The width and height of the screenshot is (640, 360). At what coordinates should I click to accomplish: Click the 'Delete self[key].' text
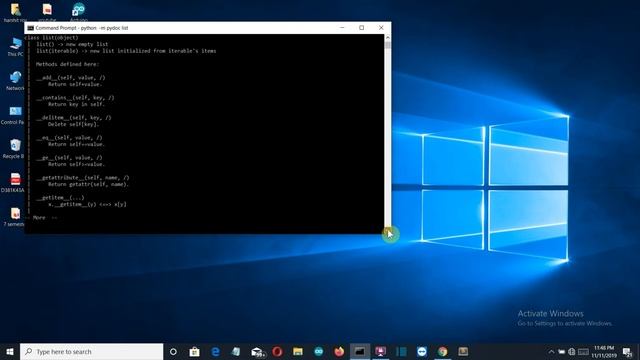(x=73, y=124)
